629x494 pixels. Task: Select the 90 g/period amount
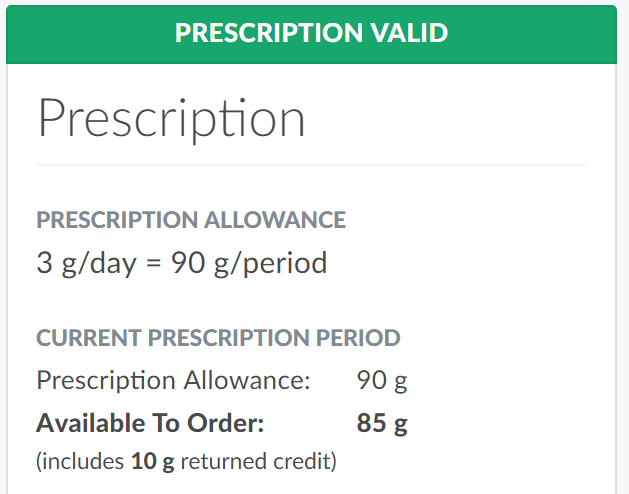[249, 264]
